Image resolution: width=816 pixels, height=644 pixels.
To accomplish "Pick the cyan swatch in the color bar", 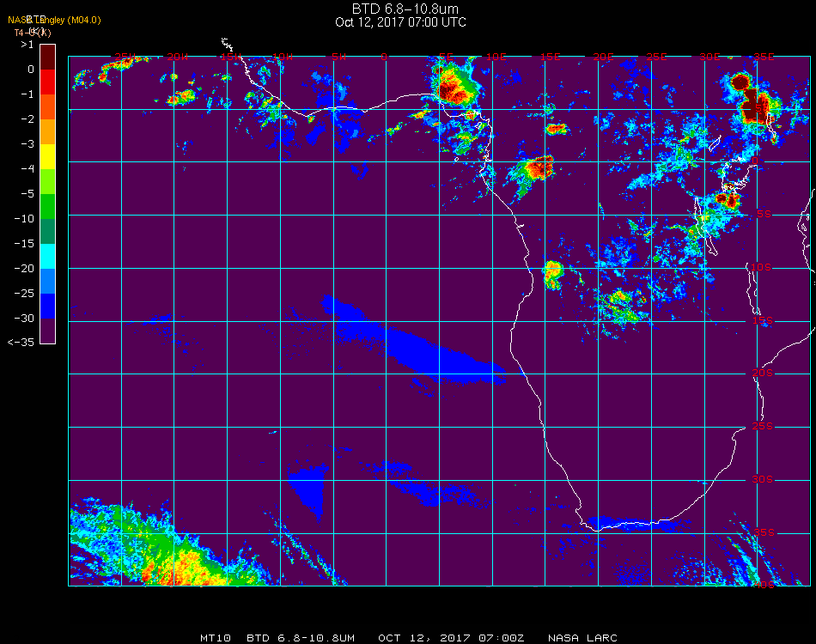I will tap(47, 257).
